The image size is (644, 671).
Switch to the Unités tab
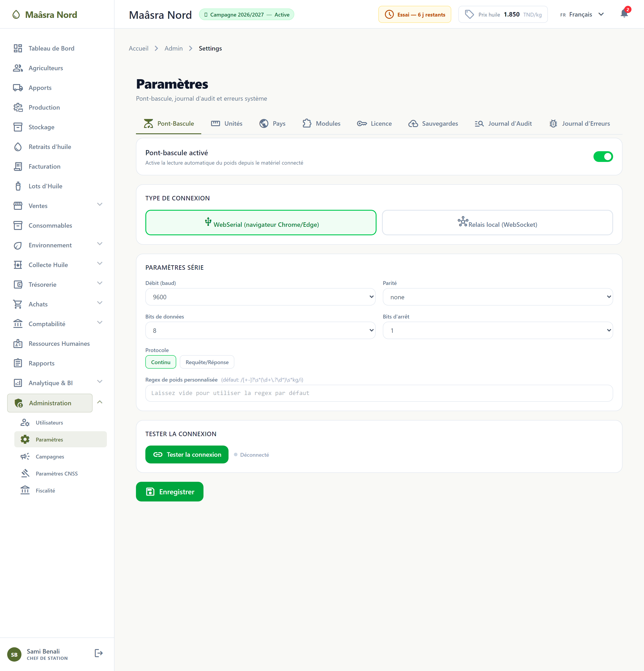pyautogui.click(x=227, y=124)
